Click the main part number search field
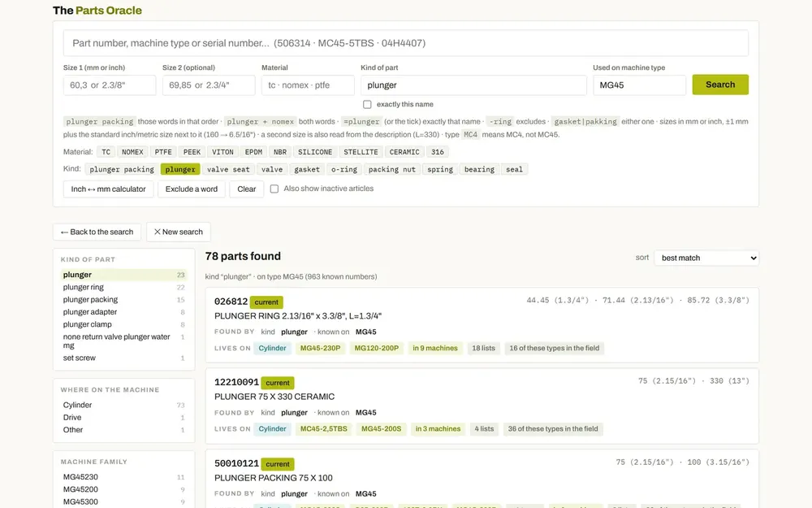Screen dimensions: 812x508 405,43
